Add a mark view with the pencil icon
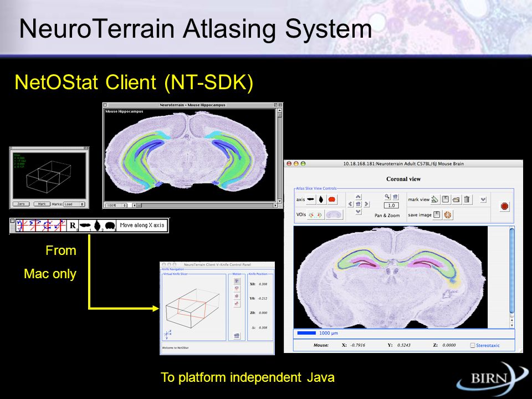 tap(434, 199)
